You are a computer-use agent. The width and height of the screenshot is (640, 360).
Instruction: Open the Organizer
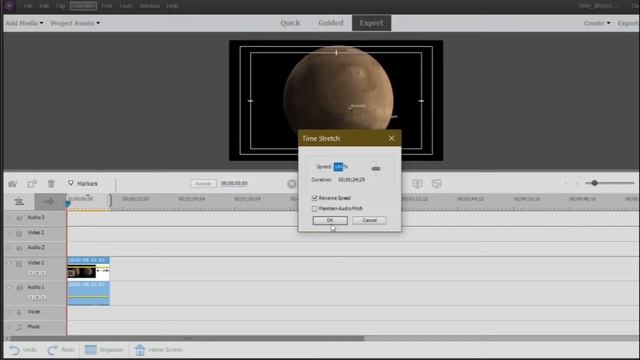(104, 350)
